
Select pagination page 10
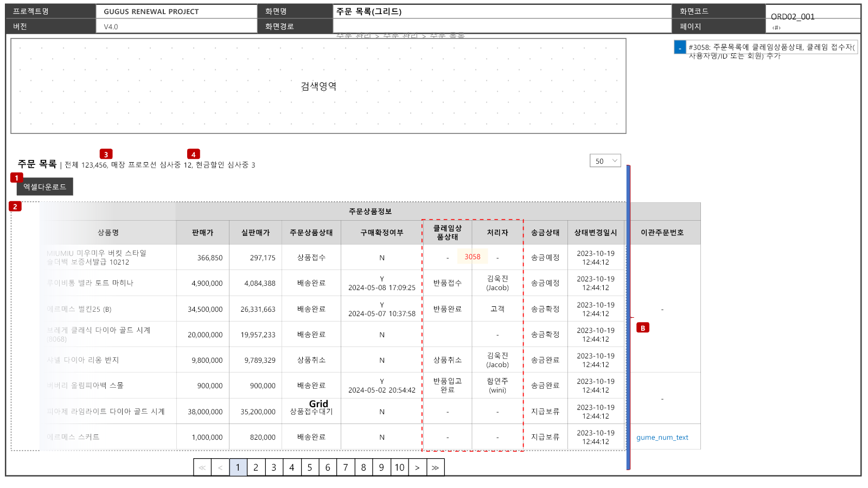coord(399,467)
